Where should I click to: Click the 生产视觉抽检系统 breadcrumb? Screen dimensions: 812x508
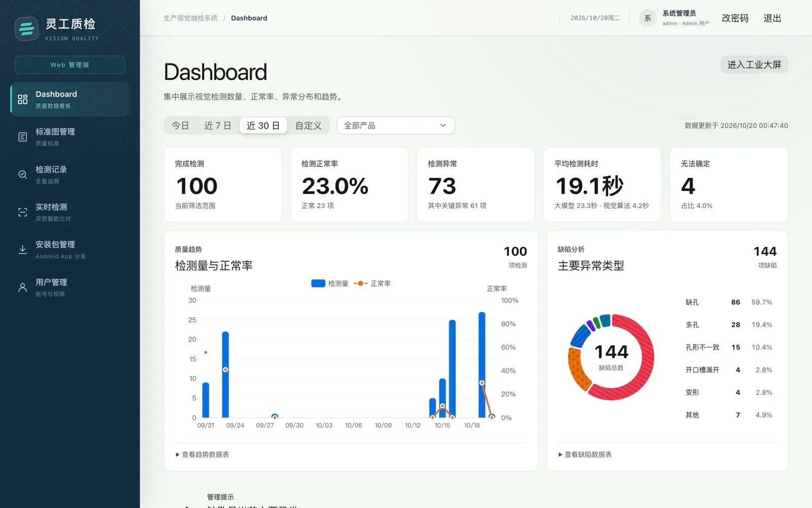point(190,18)
